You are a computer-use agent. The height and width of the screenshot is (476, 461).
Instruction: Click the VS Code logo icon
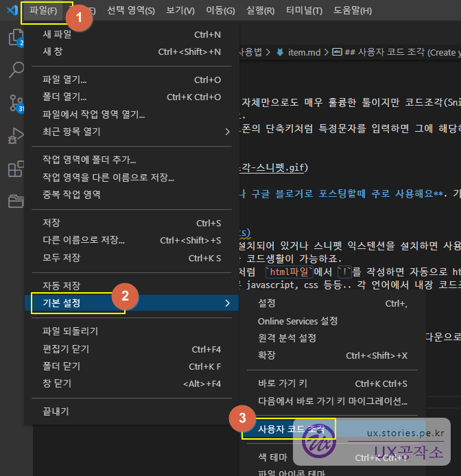12,10
